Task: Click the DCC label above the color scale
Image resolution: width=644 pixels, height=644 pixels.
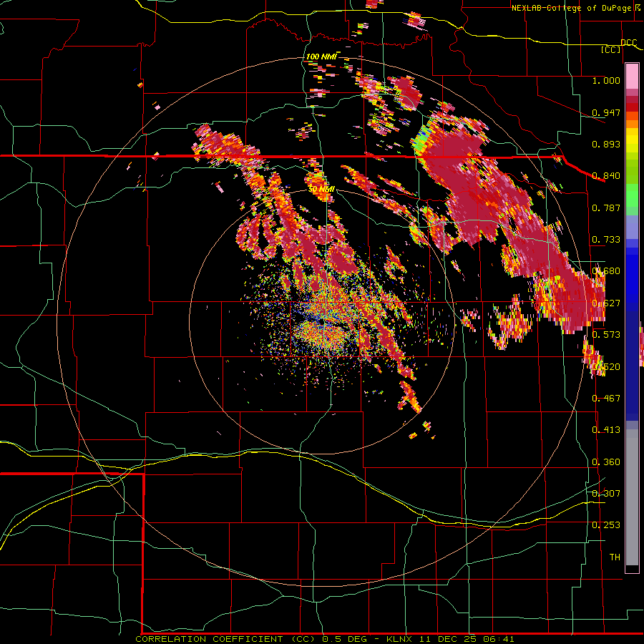Action: pos(628,42)
